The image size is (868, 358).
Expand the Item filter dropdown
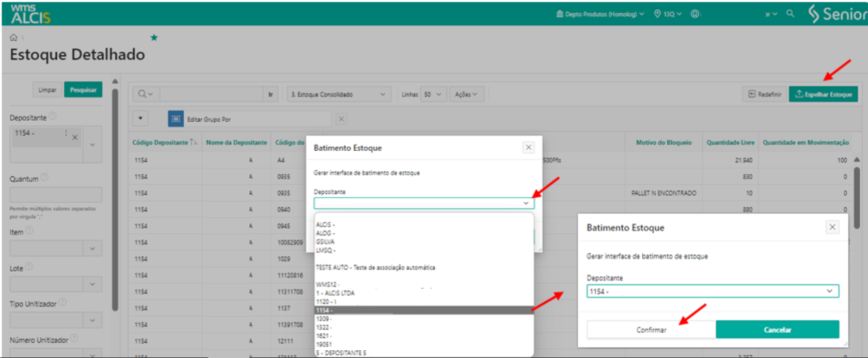92,249
